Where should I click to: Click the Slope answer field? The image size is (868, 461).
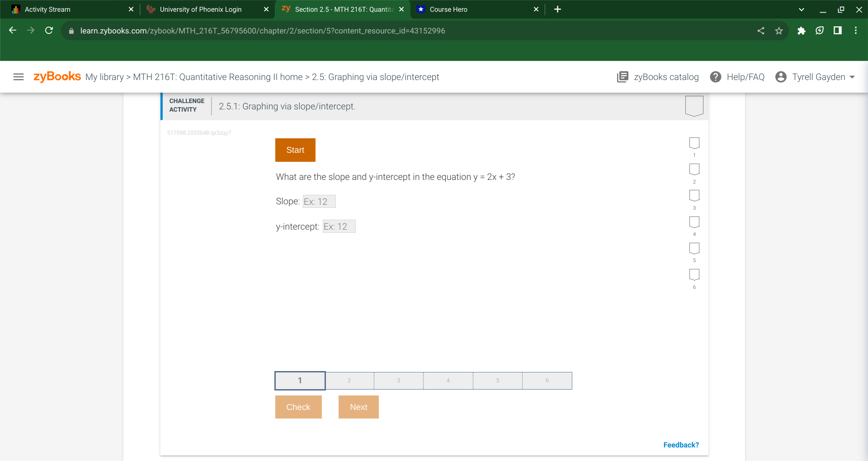(x=319, y=202)
